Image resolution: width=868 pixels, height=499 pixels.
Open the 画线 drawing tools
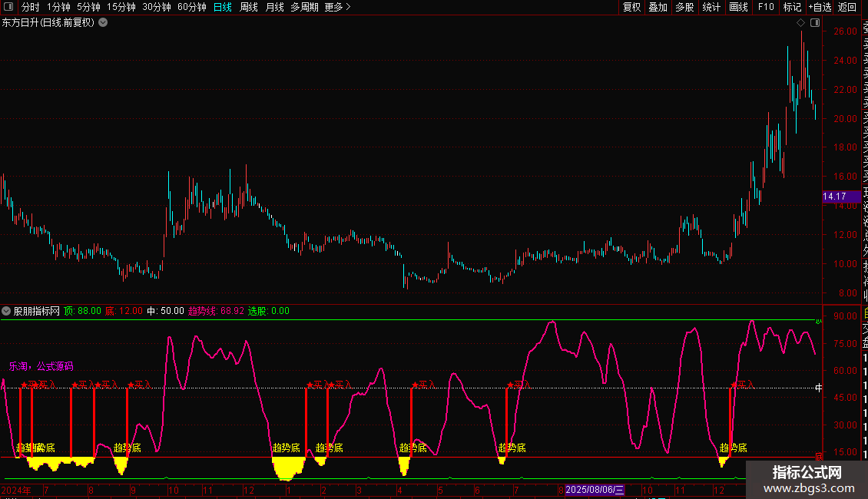point(738,7)
